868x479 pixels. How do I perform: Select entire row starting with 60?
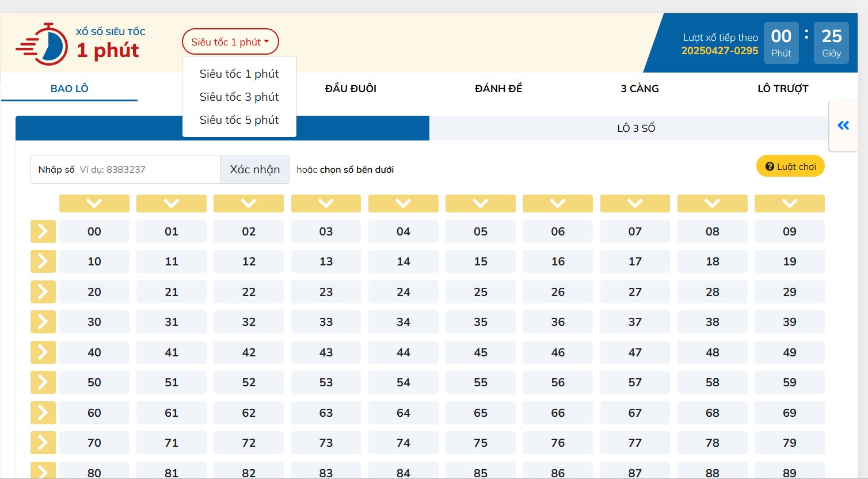click(43, 412)
